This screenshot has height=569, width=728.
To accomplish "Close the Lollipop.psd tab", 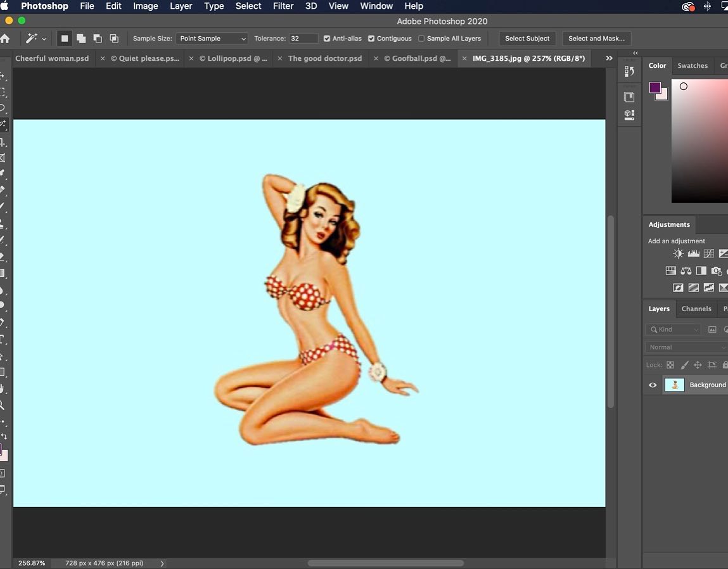I will pyautogui.click(x=191, y=58).
